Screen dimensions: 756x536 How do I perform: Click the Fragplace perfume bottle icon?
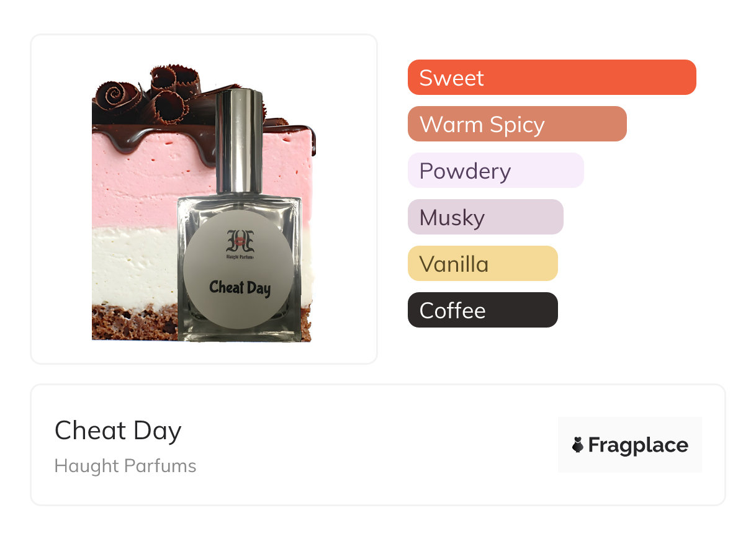pos(578,445)
